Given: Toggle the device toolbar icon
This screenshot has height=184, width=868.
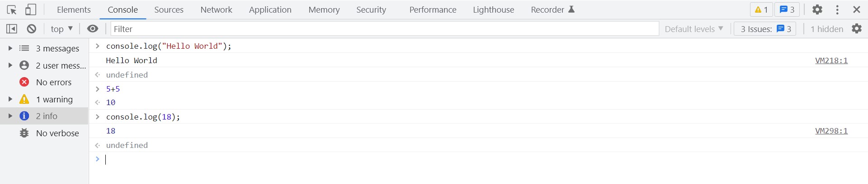Looking at the screenshot, I should [x=30, y=9].
